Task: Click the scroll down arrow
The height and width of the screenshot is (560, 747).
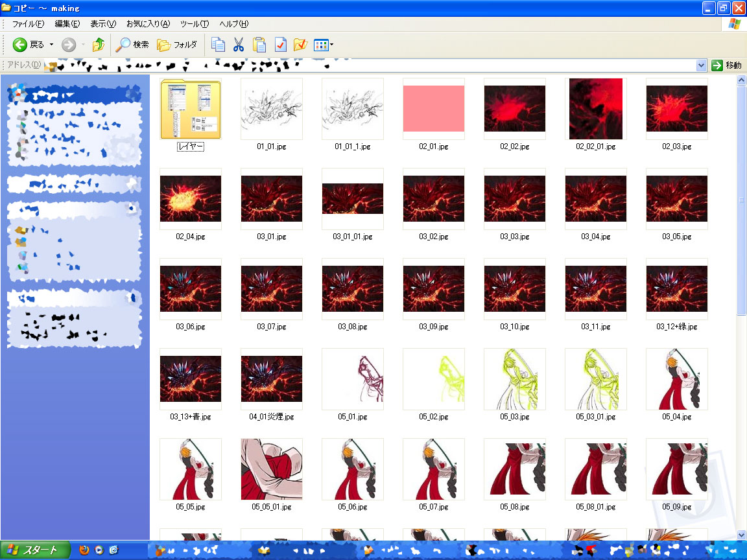Action: point(741,535)
